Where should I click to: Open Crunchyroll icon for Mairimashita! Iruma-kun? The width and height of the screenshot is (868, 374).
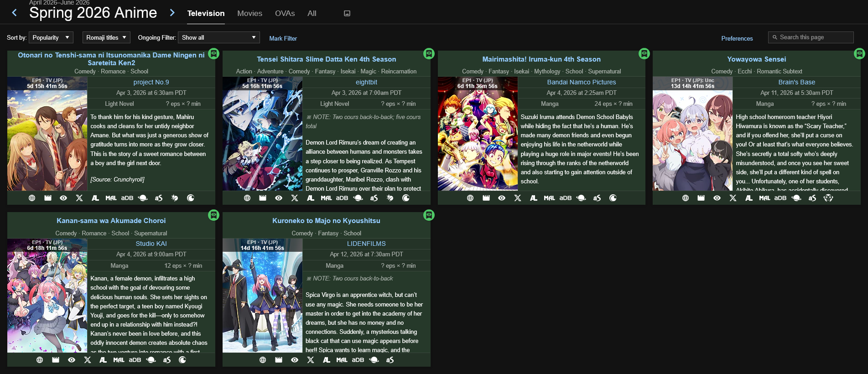(x=613, y=198)
